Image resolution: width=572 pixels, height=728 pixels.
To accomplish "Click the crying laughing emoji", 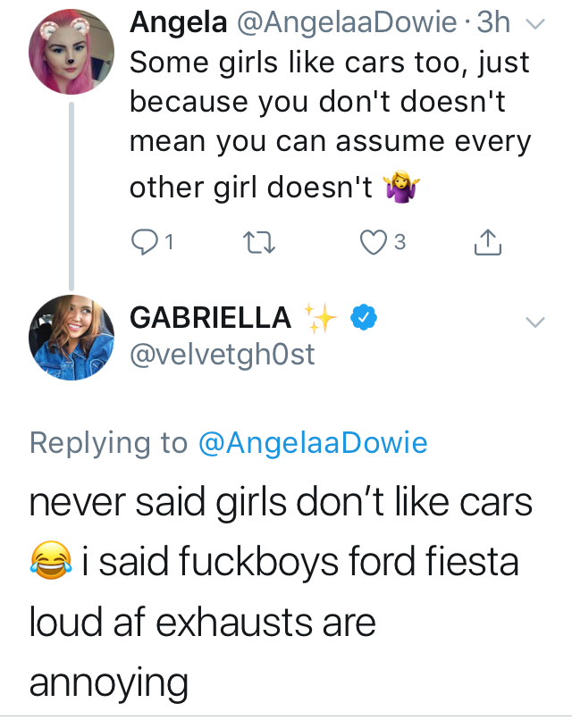I will [x=51, y=560].
